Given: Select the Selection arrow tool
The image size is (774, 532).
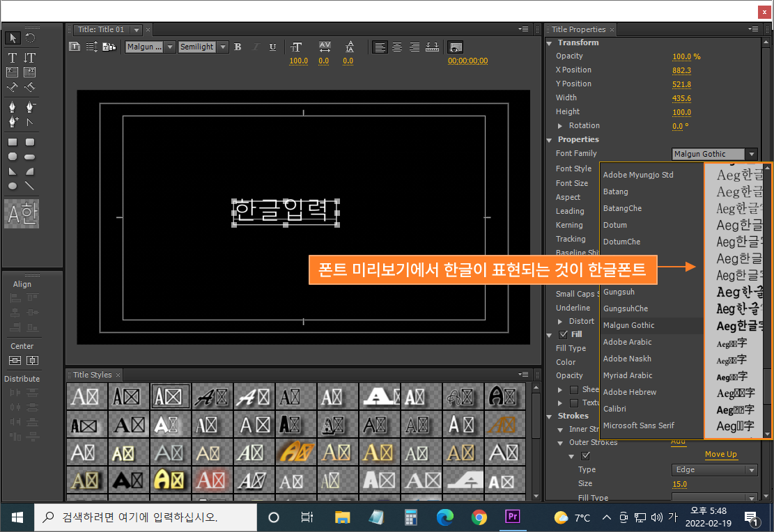Looking at the screenshot, I should click(x=13, y=38).
